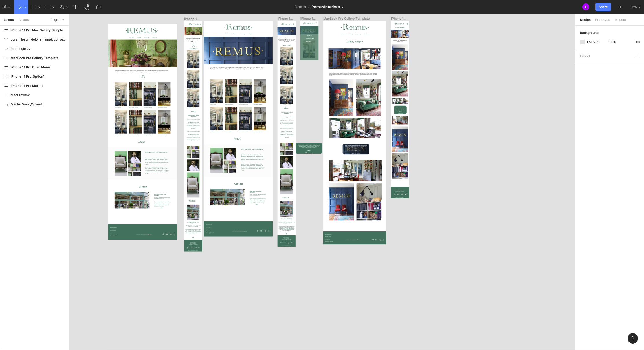Click group icon of MacProView_Option1 layer
Viewport: 644px width, 350px height.
[x=6, y=104]
